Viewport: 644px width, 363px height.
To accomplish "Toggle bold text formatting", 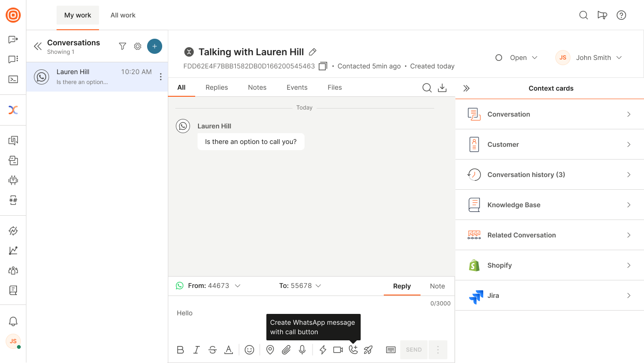I will click(x=181, y=350).
